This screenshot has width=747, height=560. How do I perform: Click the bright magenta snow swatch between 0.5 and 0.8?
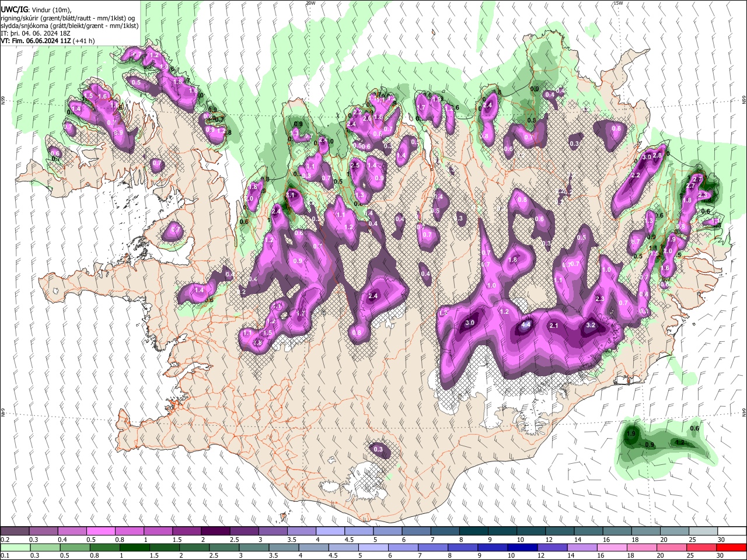(100, 531)
